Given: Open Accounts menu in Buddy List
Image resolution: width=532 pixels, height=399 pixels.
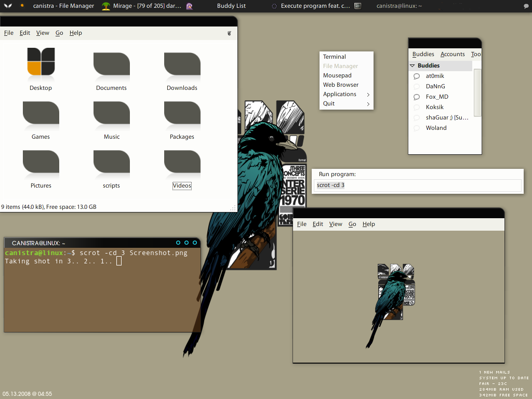Looking at the screenshot, I should [x=453, y=54].
